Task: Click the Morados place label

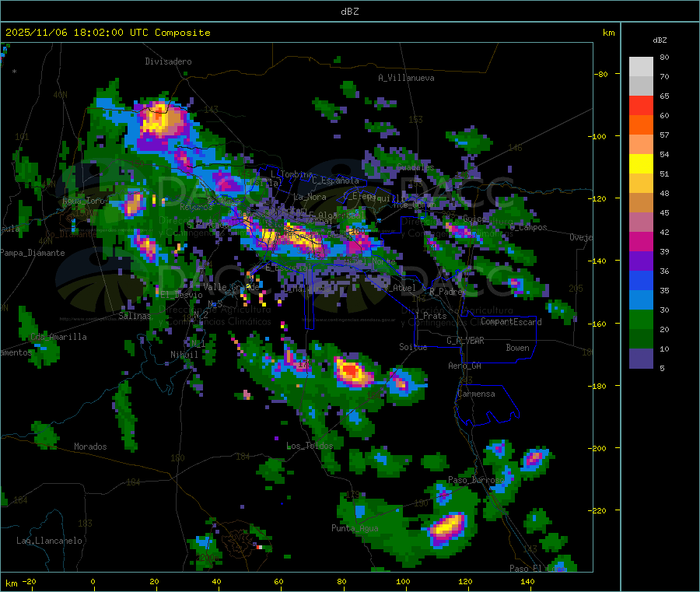Action: coord(90,447)
